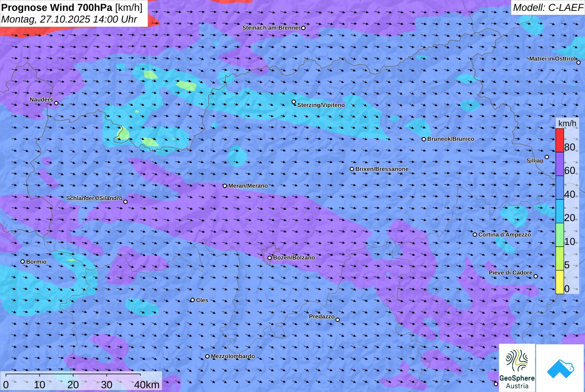Image resolution: width=585 pixels, height=392 pixels.
Task: Select the Meran/Merano marker dot
Action: pyautogui.click(x=225, y=186)
